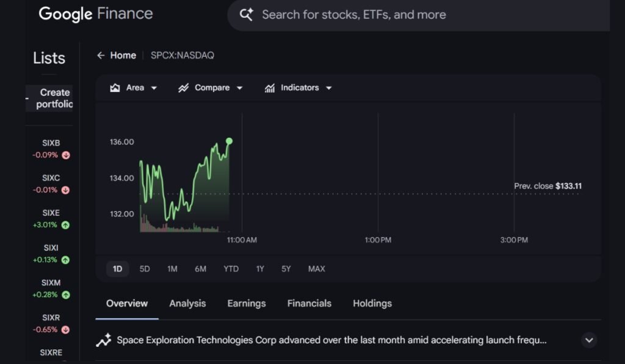Switch to the Analysis tab
The image size is (625, 364).
187,304
